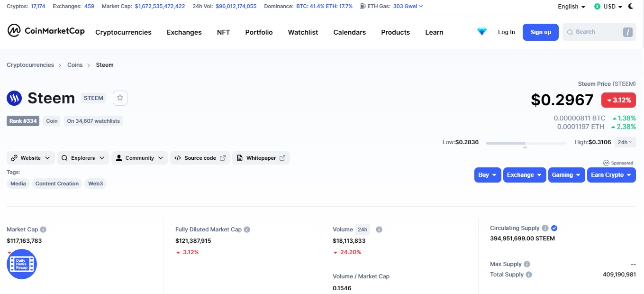Expand the Community dropdown
Viewport: 644px width, 294px height.
[x=140, y=158]
